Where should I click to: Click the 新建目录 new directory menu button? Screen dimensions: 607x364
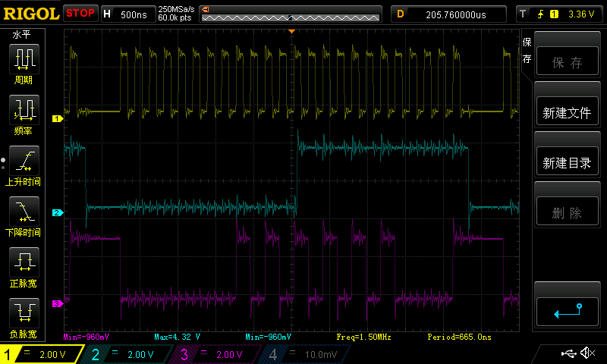pyautogui.click(x=567, y=163)
